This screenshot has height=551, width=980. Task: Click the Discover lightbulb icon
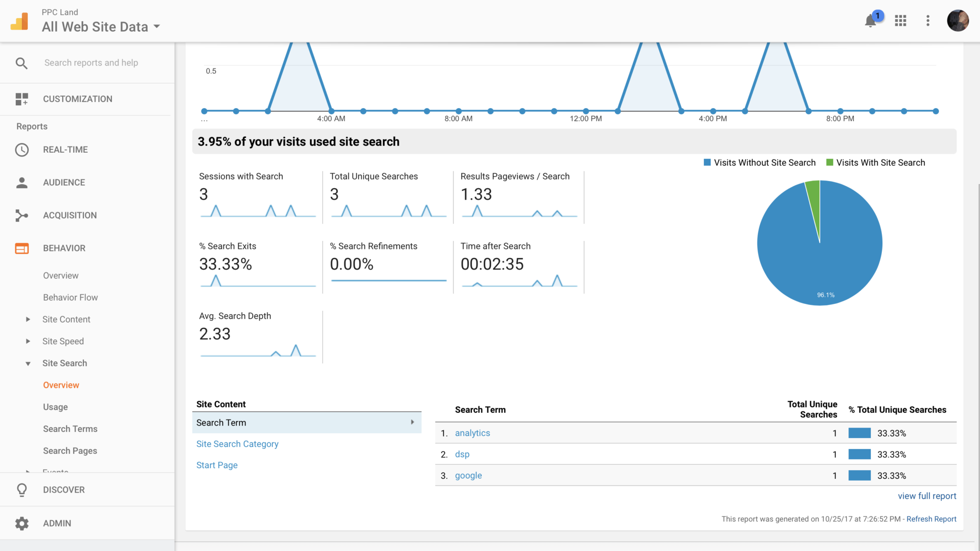coord(22,490)
